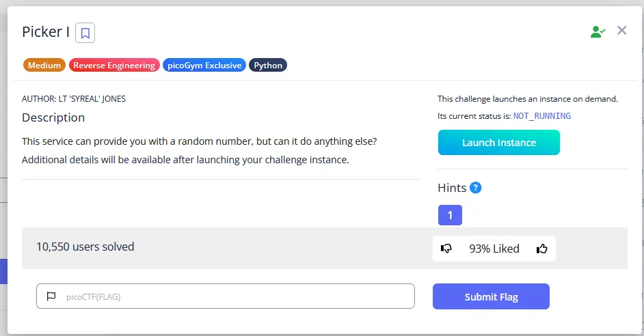Image resolution: width=644 pixels, height=336 pixels.
Task: Click the green solved-user status icon
Action: pyautogui.click(x=598, y=31)
